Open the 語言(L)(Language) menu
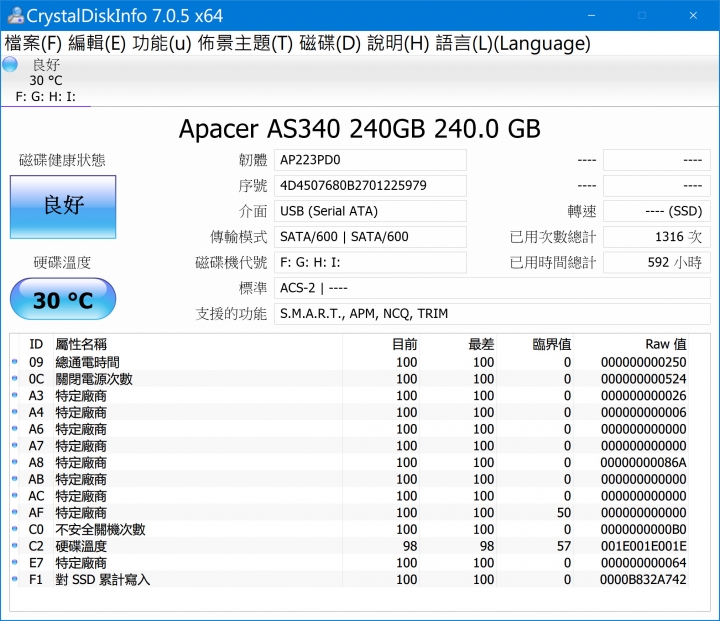 point(513,44)
